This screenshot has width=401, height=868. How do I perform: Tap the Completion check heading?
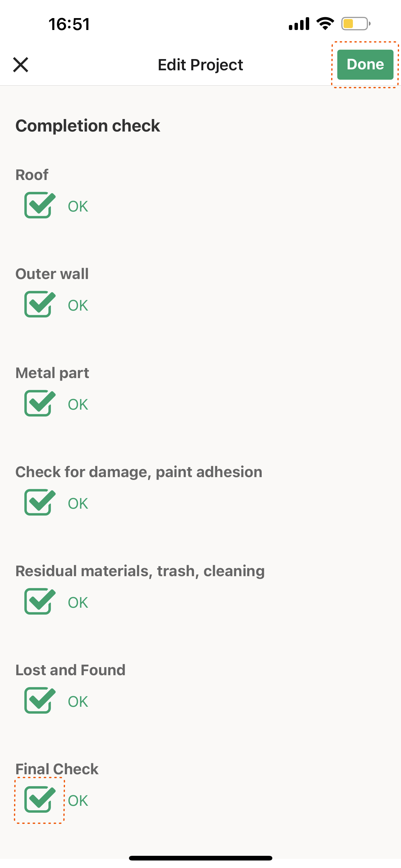pos(87,126)
